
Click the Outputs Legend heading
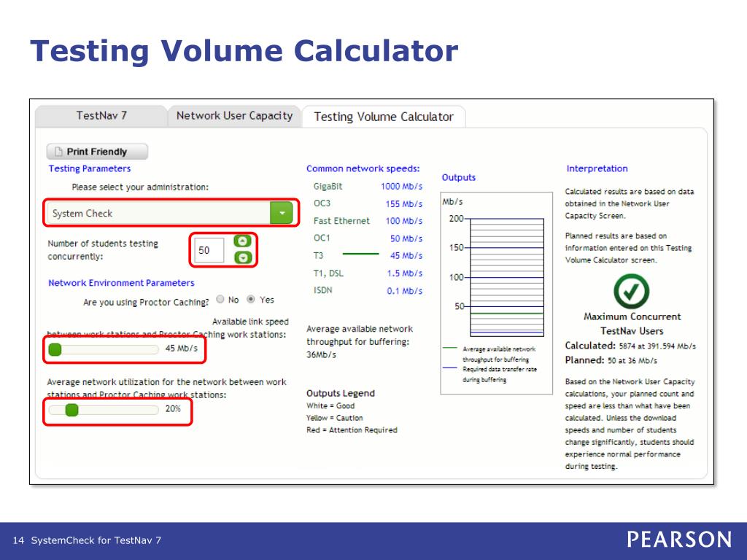[341, 393]
